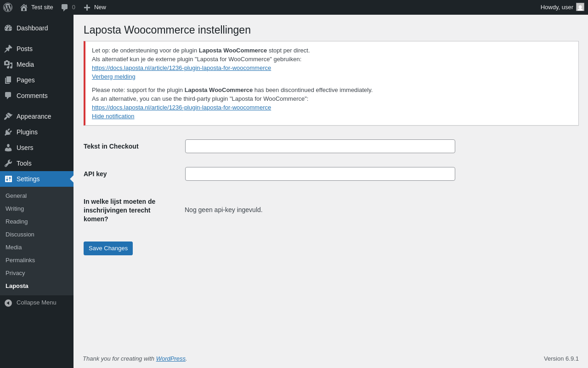The image size is (588, 368).
Task: Click the Tekst in Checkout input field
Action: [320, 146]
